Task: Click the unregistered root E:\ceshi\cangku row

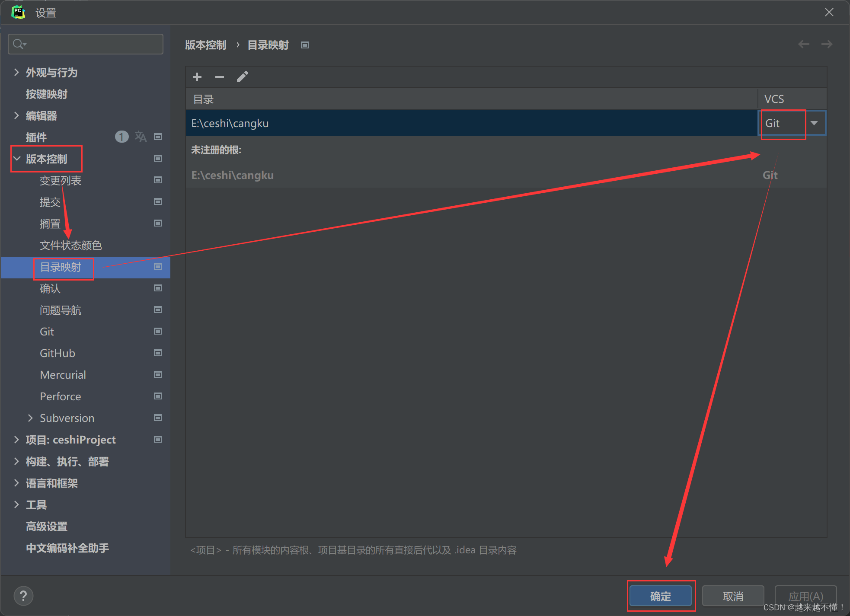Action: (506, 175)
